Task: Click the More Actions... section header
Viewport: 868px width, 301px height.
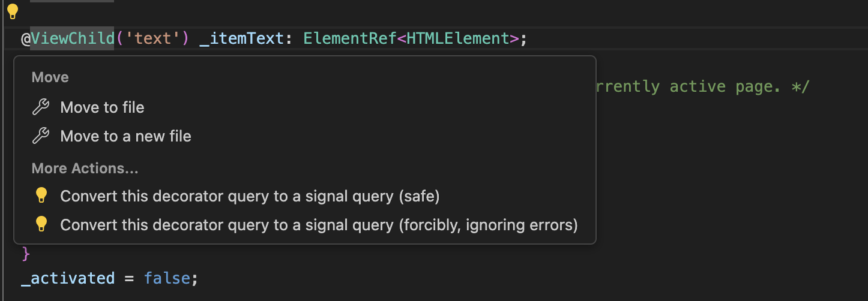Action: pos(85,168)
